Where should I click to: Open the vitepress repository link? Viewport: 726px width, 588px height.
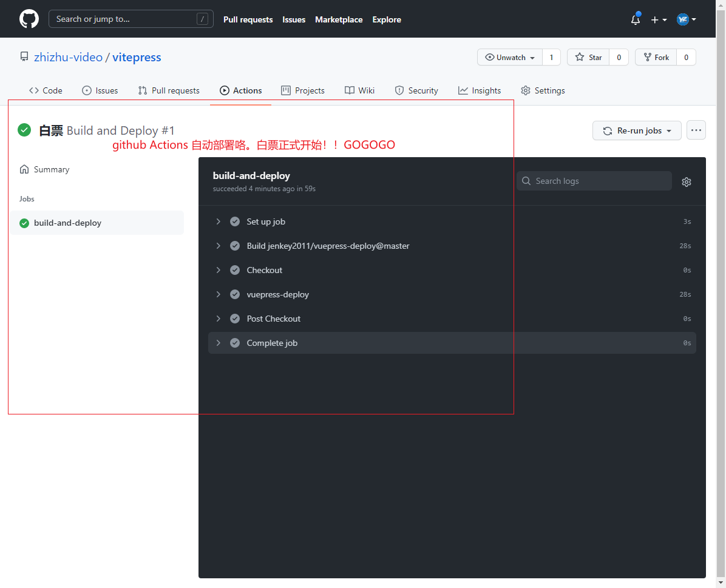click(137, 58)
